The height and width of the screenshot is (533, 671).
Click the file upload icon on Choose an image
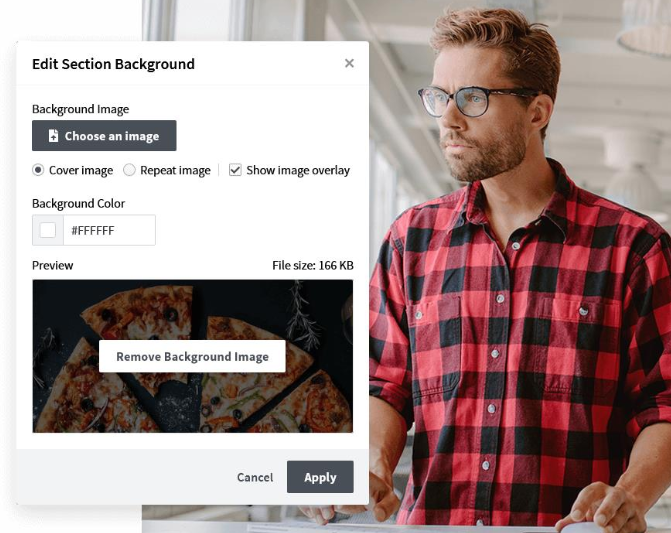click(53, 136)
